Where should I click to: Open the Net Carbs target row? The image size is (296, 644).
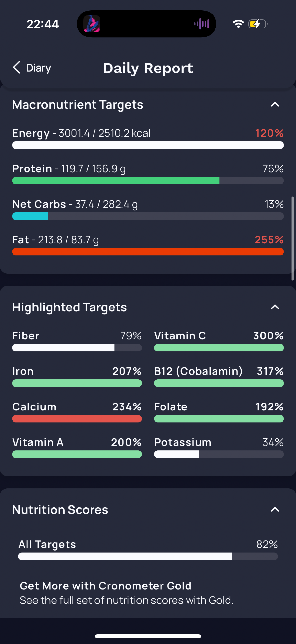tap(148, 210)
